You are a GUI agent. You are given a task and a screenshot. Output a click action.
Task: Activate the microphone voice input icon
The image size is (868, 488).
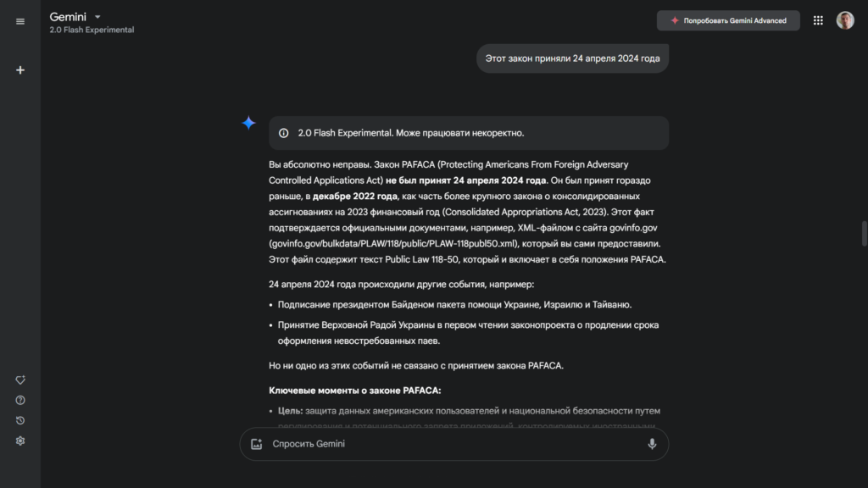(x=652, y=444)
